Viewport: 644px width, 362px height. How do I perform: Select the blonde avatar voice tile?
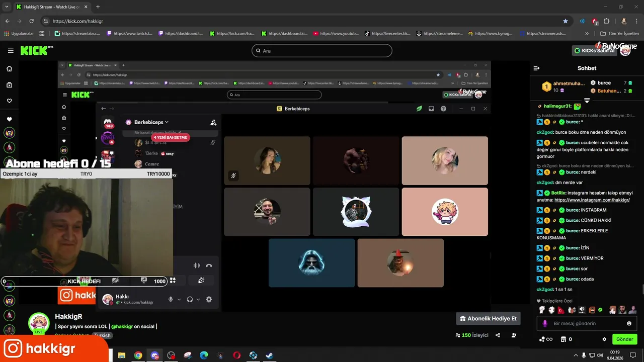(445, 160)
